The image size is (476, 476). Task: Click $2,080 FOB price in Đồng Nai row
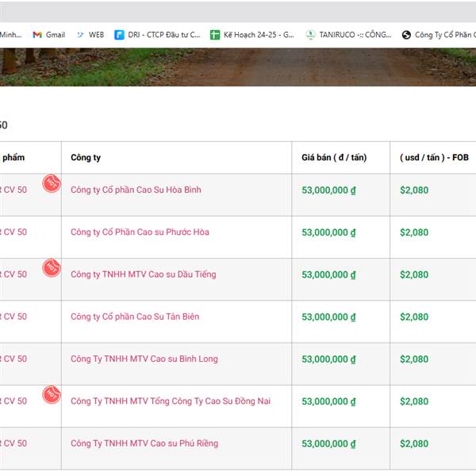click(414, 401)
